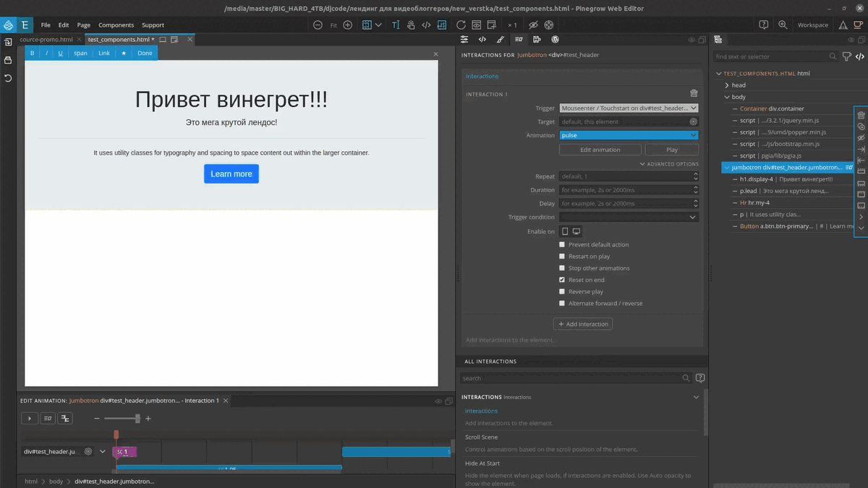Collapse the Advanced Options section
Screen dimensions: 868x488
point(669,164)
